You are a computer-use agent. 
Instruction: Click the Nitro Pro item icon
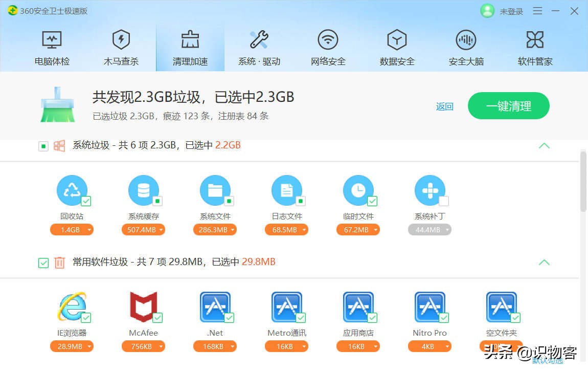click(x=429, y=307)
